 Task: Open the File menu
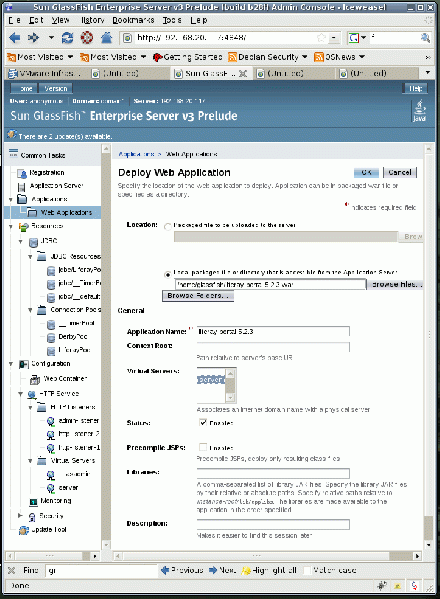coord(15,20)
